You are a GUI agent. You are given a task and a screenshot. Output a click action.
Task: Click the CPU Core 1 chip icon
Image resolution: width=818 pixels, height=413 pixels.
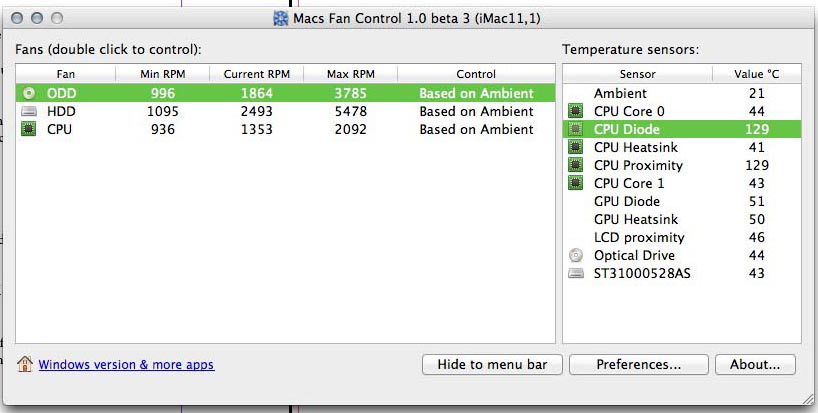coord(575,183)
